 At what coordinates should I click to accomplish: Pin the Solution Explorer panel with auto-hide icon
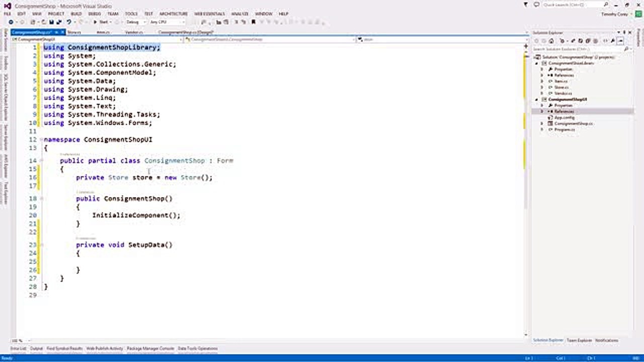point(624,32)
